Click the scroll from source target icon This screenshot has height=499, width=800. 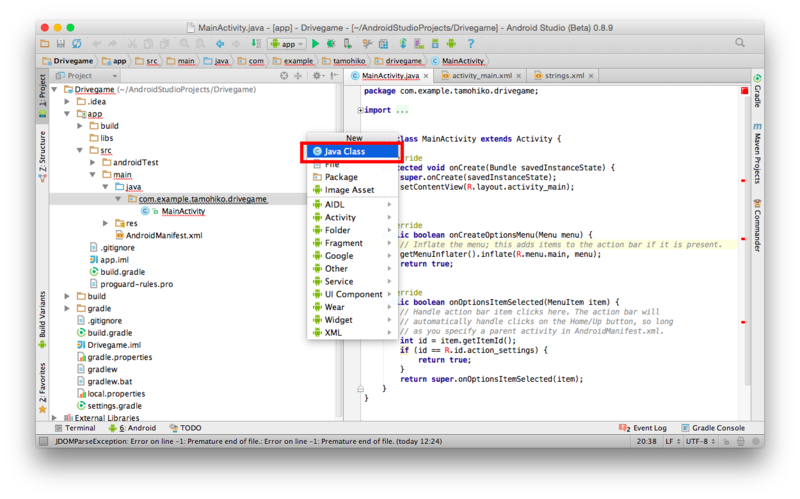[x=284, y=76]
